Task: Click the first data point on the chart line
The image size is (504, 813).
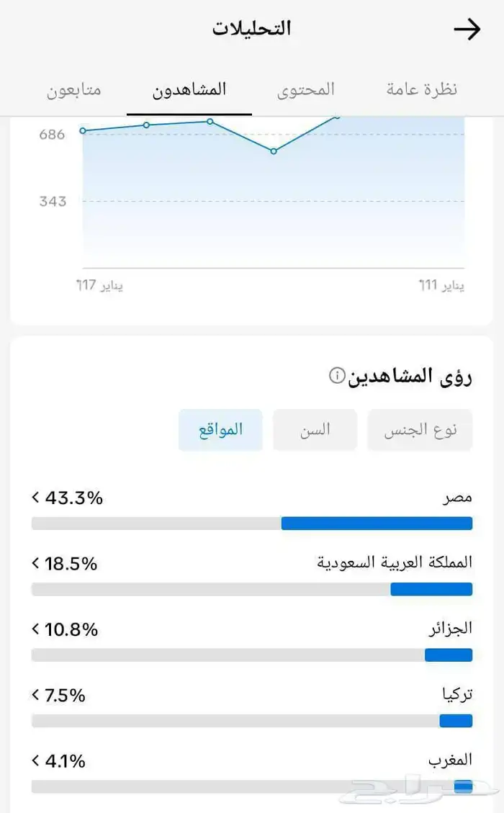Action: [x=83, y=130]
